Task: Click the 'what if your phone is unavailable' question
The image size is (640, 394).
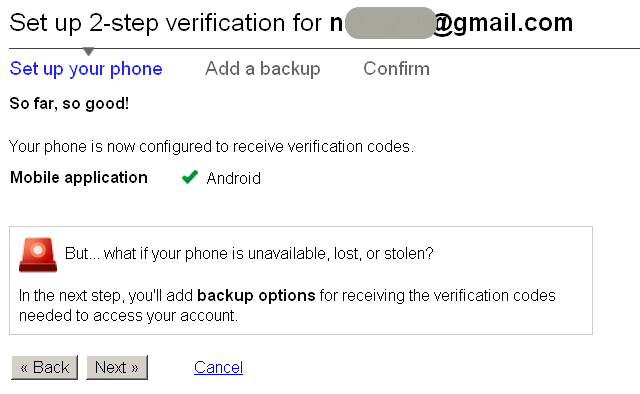Action: [x=268, y=254]
